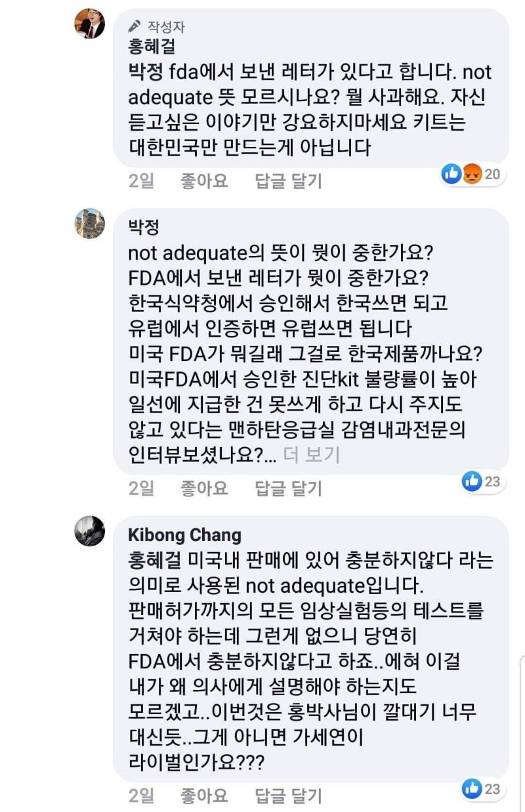Click the 2일 timestamp under 박정's comment

[140, 488]
